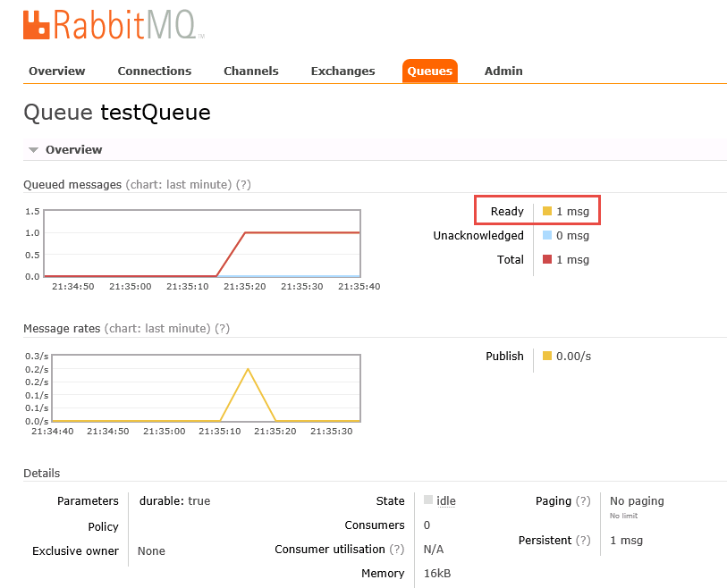Click the grey idle state indicator
The width and height of the screenshot is (727, 588).
tap(428, 500)
